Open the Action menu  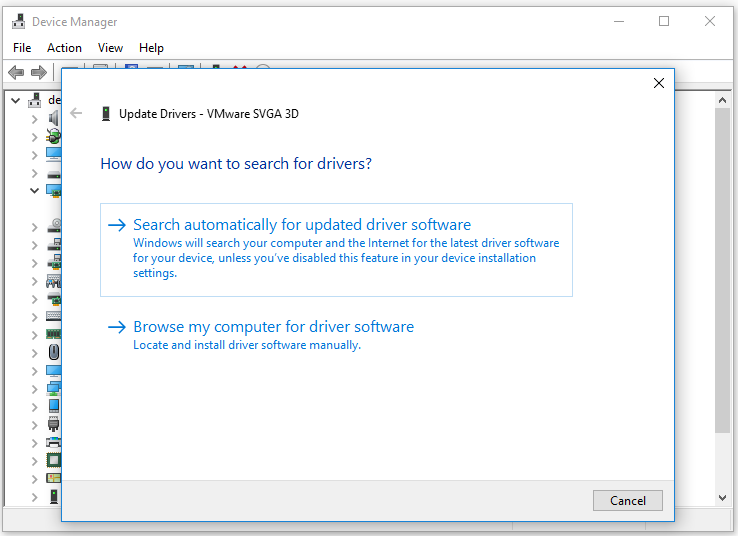(x=64, y=48)
